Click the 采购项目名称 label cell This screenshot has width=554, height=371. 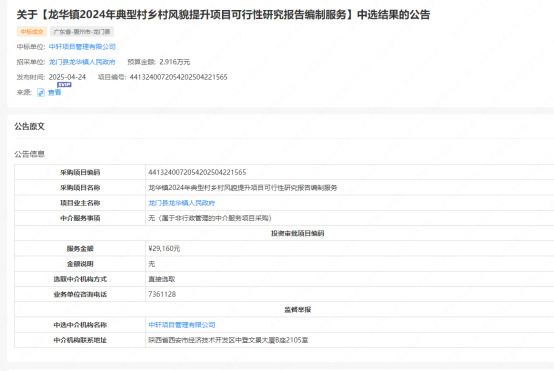point(80,188)
